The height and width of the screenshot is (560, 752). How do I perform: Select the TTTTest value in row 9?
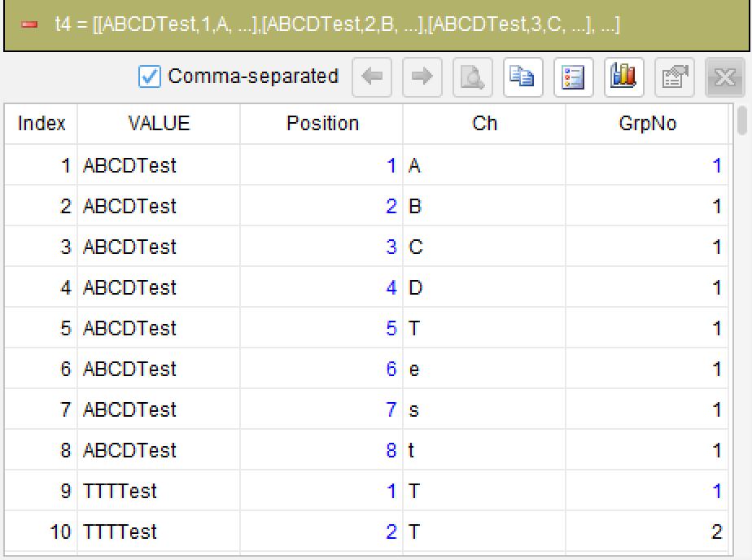[120, 492]
